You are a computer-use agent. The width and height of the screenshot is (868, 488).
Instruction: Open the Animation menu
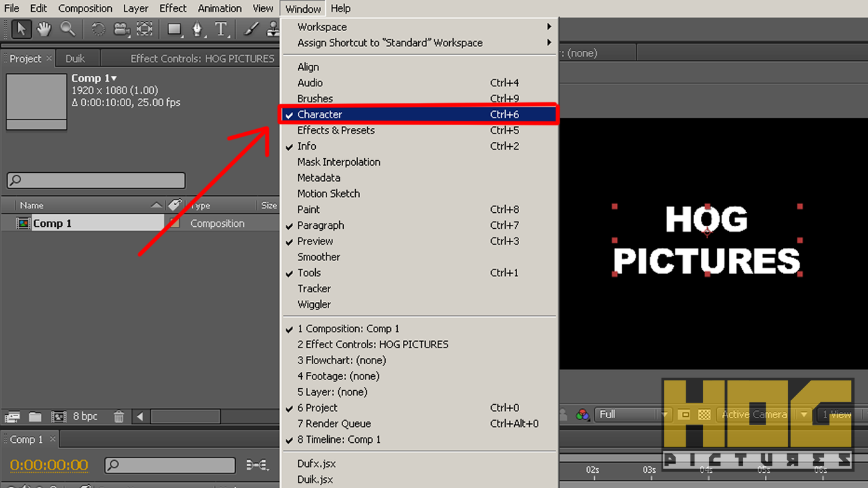coord(219,8)
